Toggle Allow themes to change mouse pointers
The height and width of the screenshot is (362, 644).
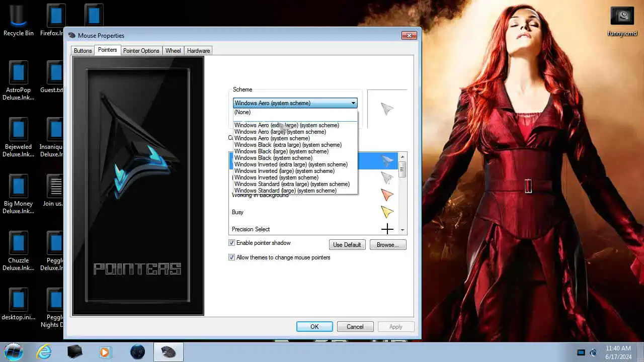pyautogui.click(x=232, y=257)
